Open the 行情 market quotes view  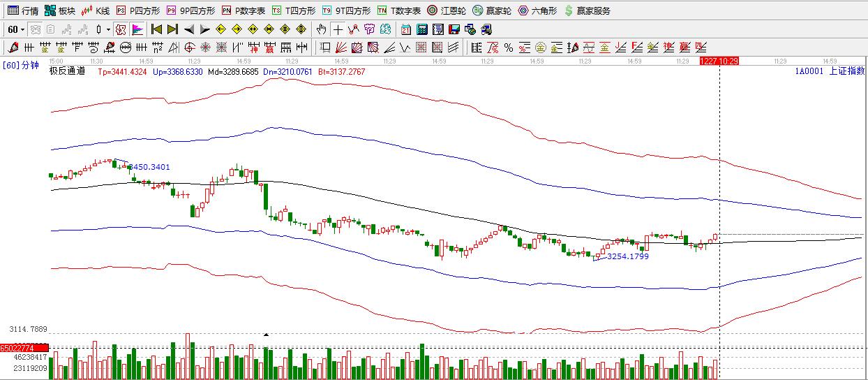(22, 10)
